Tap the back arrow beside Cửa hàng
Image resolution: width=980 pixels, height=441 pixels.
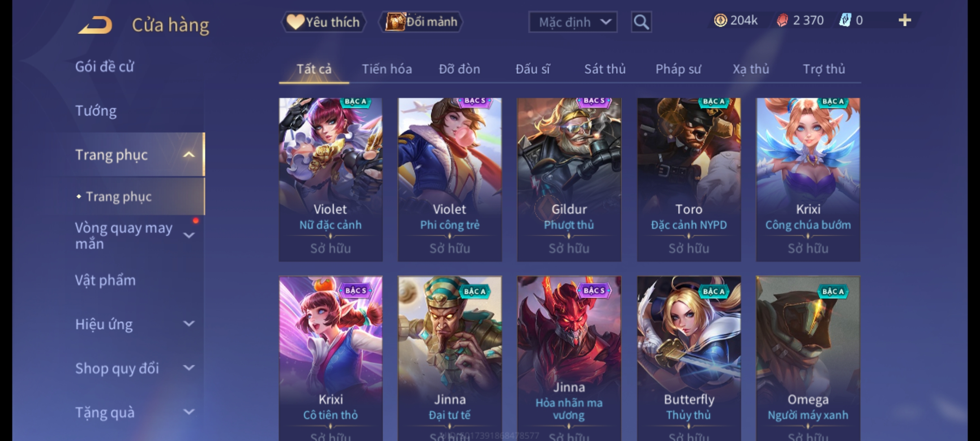[96, 25]
